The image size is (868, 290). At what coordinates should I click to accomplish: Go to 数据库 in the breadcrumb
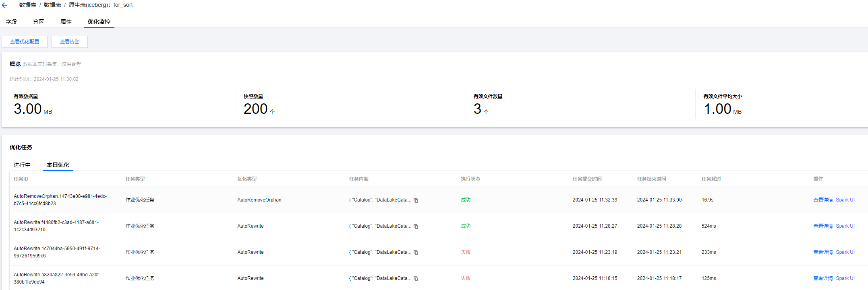[28, 5]
